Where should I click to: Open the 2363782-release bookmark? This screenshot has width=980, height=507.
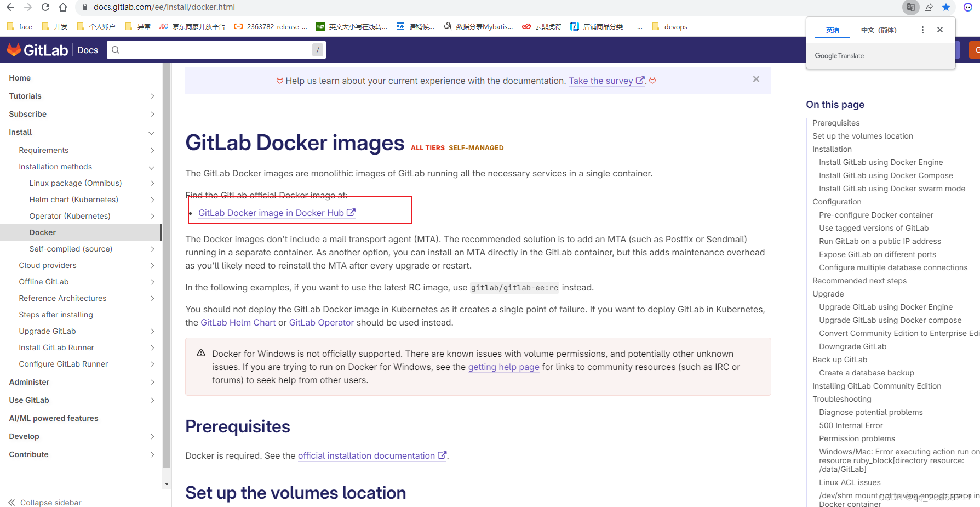pos(270,26)
